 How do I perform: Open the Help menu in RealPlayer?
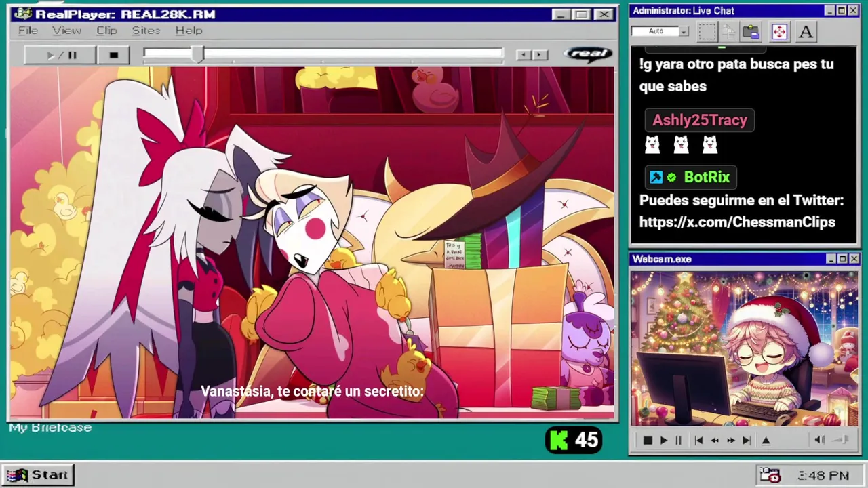(189, 30)
